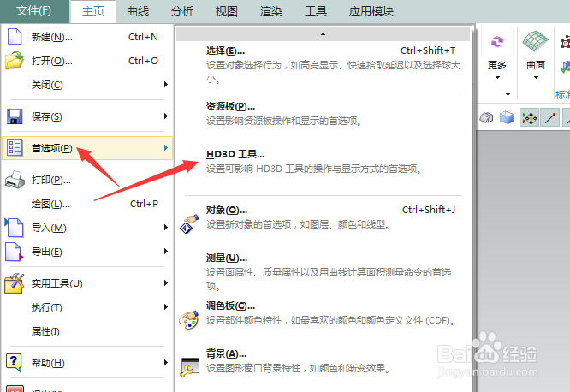Click the Background settings icon
The width and height of the screenshot is (570, 392).
tap(190, 368)
